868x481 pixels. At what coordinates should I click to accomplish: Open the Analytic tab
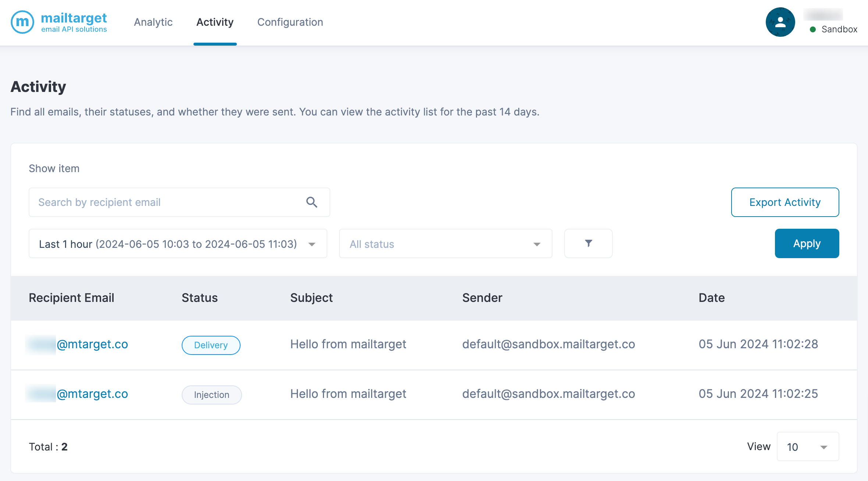153,22
